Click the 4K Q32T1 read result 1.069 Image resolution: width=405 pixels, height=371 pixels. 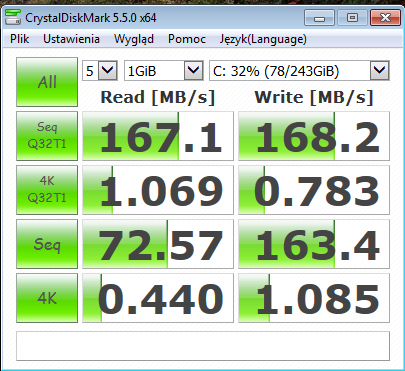[158, 190]
